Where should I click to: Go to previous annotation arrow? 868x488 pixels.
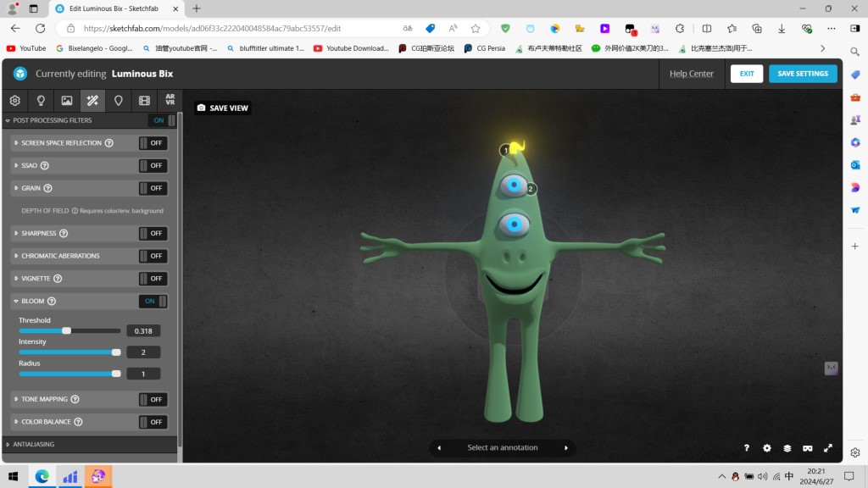click(x=440, y=448)
